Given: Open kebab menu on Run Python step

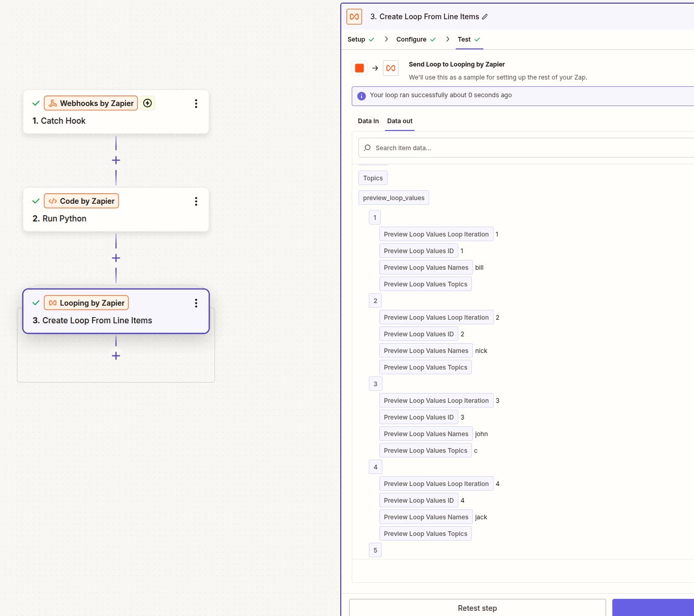Looking at the screenshot, I should tap(196, 201).
